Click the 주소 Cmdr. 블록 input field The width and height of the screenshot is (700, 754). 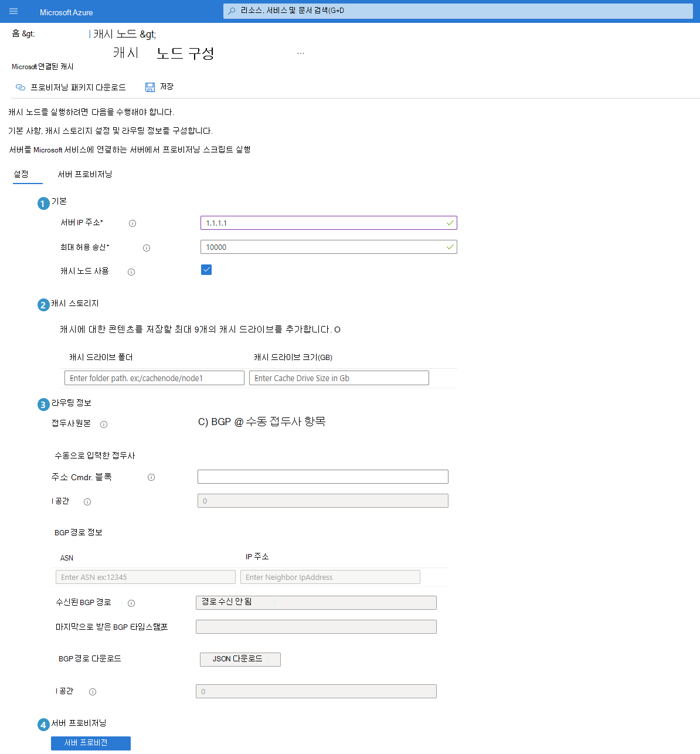[x=323, y=477]
